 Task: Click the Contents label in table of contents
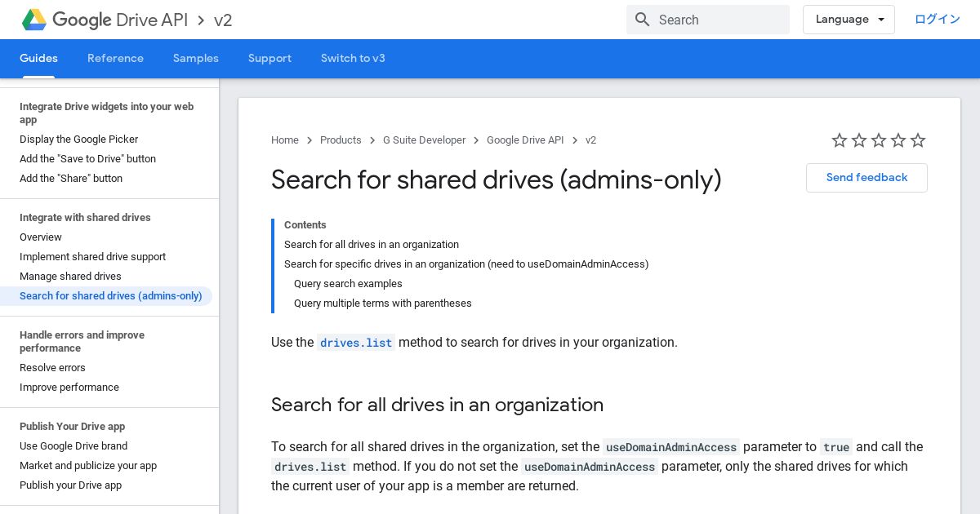(x=305, y=225)
